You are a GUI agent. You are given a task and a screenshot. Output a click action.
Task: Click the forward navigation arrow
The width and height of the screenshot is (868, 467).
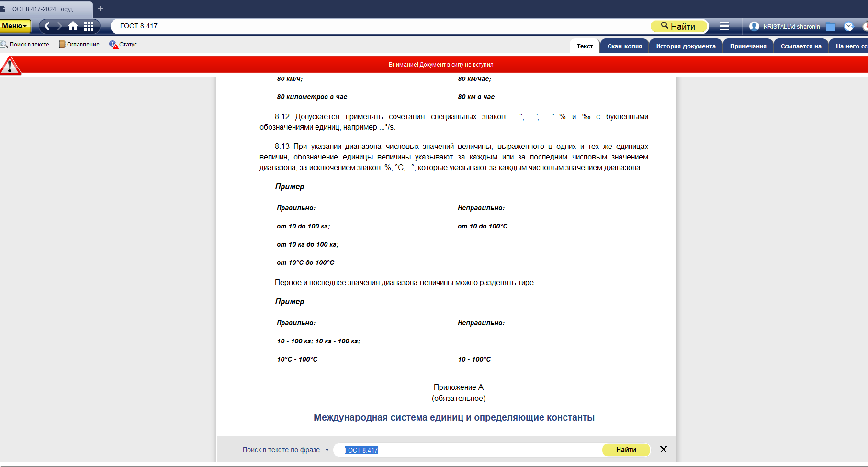click(60, 26)
